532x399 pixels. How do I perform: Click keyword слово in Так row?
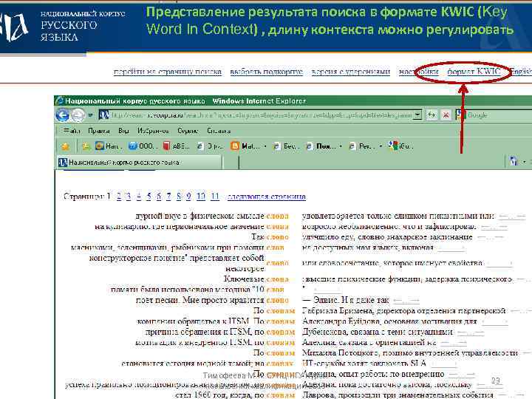tap(278, 237)
